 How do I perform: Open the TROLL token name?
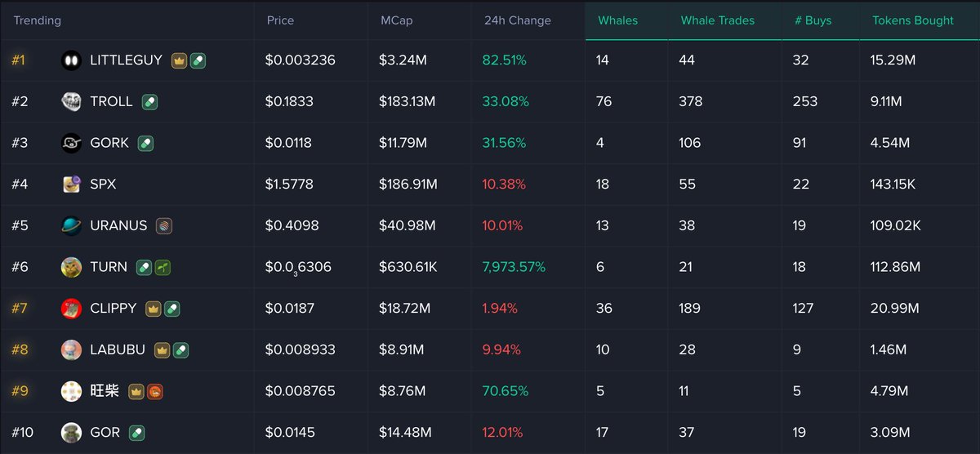112,102
